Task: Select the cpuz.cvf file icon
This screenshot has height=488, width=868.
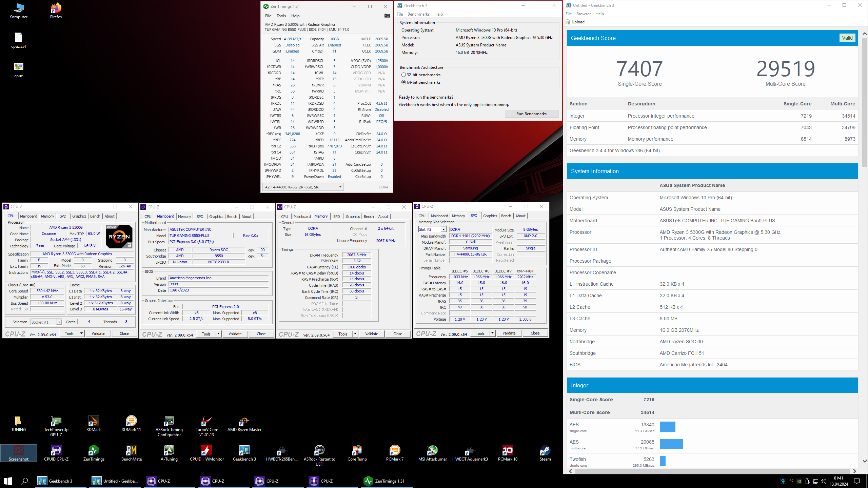Action: 18,40
